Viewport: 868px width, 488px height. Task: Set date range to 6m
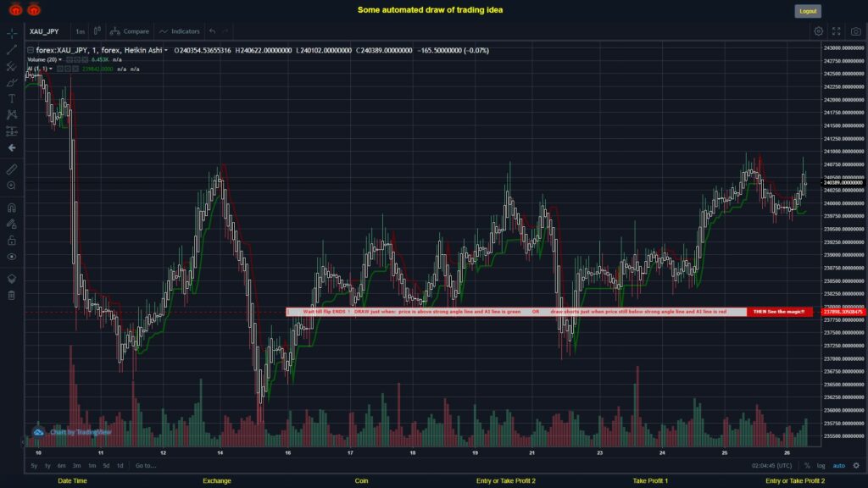click(x=61, y=466)
